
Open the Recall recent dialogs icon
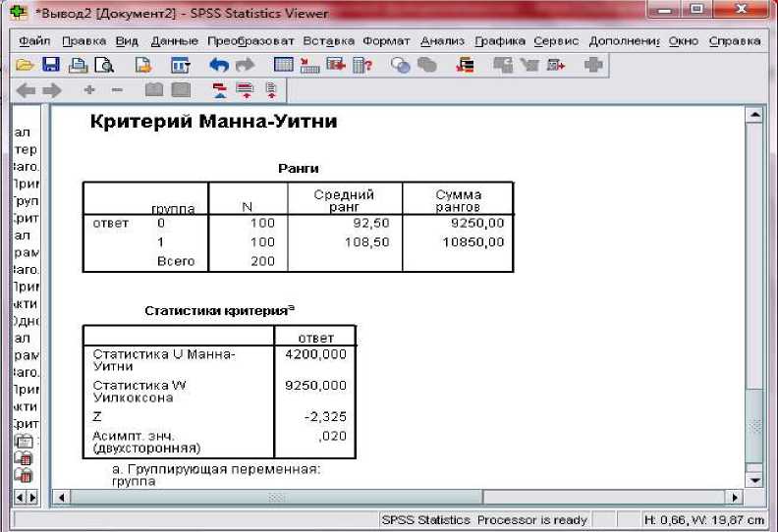click(180, 65)
